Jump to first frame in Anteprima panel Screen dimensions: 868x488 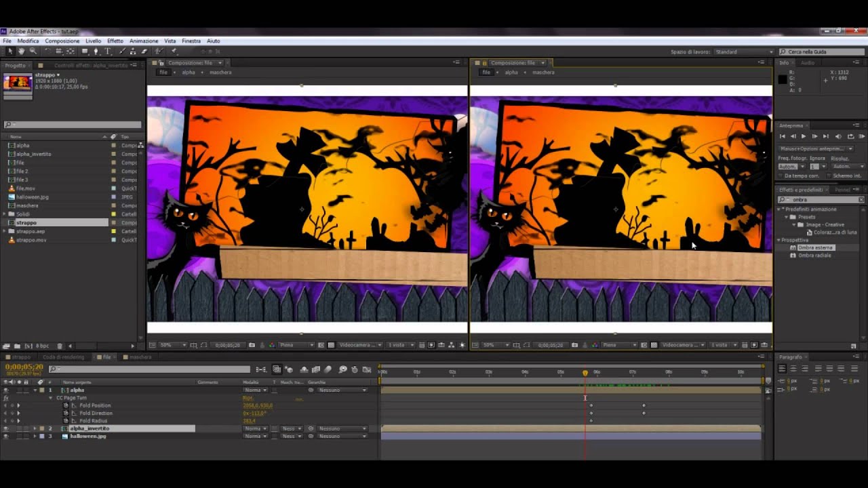coord(783,136)
